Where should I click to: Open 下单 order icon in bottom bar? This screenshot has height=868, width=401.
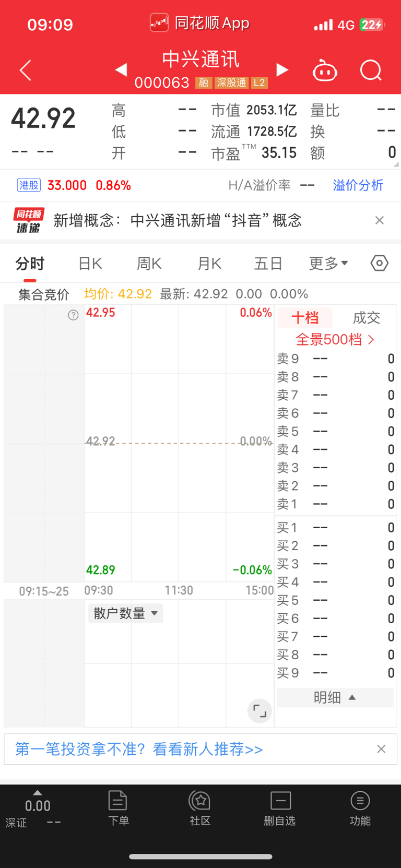(x=118, y=808)
